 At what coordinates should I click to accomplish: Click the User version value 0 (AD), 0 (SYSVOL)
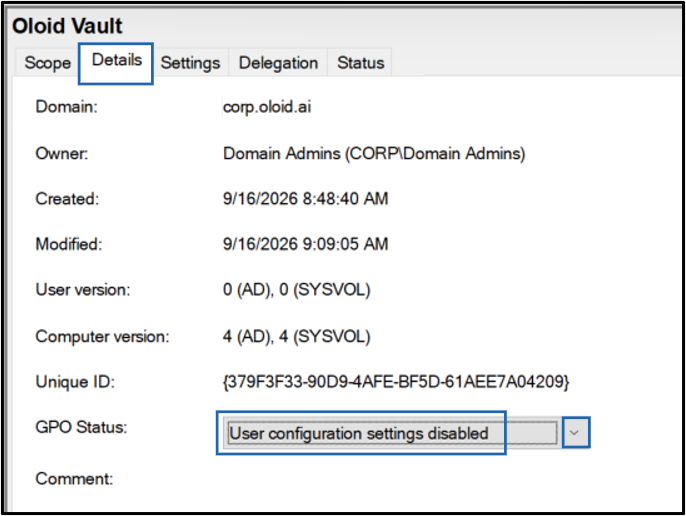(297, 290)
